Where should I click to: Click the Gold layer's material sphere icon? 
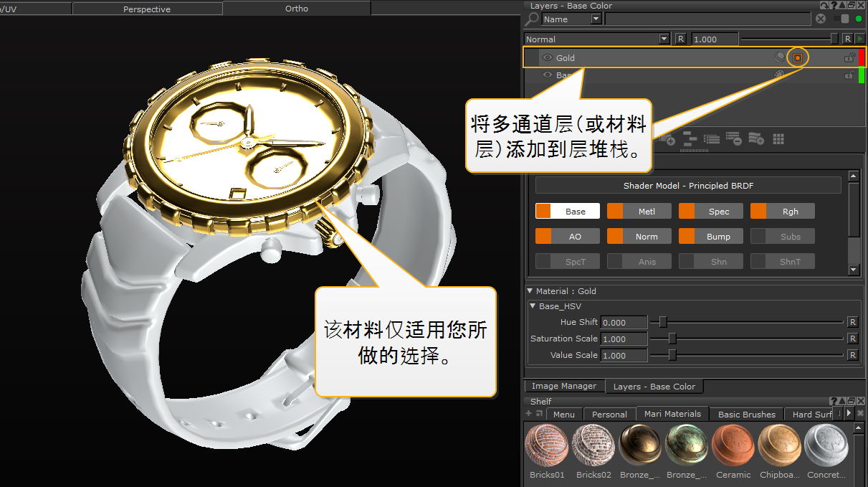click(x=779, y=57)
